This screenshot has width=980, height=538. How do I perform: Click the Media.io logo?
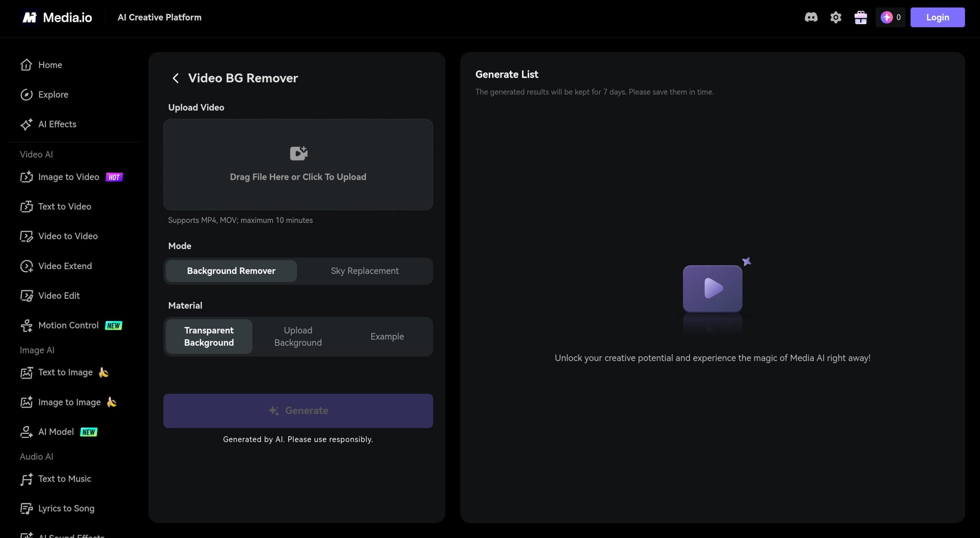[57, 17]
